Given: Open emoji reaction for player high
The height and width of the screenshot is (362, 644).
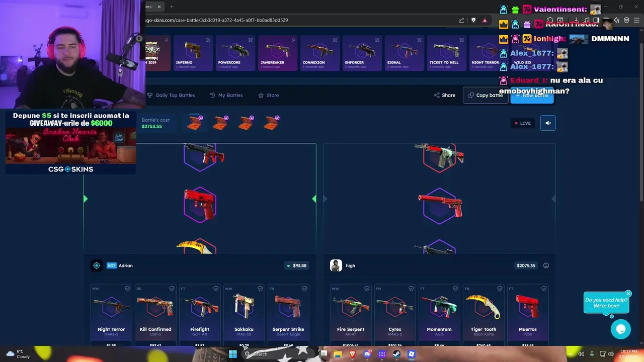Looking at the screenshot, I should pyautogui.click(x=546, y=265).
